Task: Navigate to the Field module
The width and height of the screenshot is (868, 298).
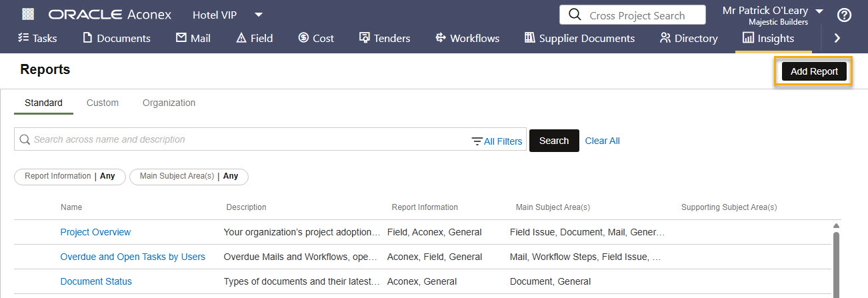Action: click(x=255, y=38)
